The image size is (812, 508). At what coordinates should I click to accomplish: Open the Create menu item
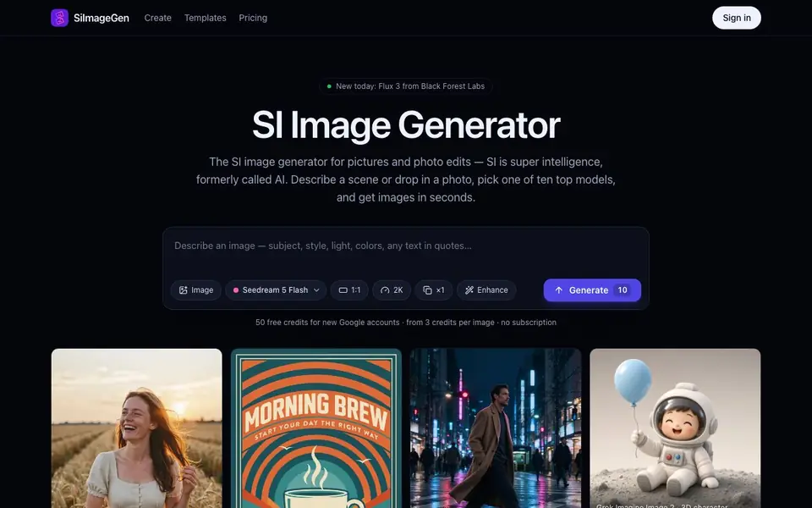click(x=157, y=18)
